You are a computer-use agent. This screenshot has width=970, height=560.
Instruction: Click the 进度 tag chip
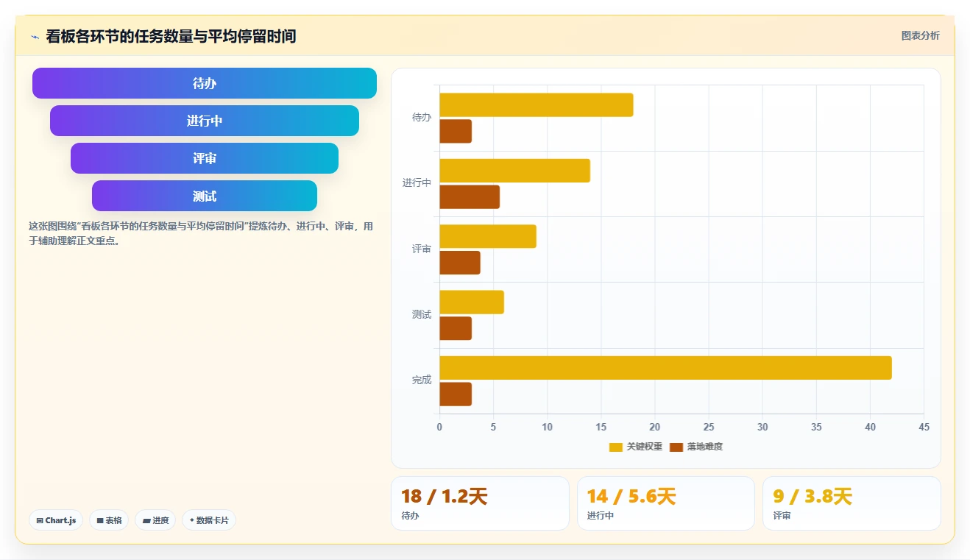coord(155,520)
